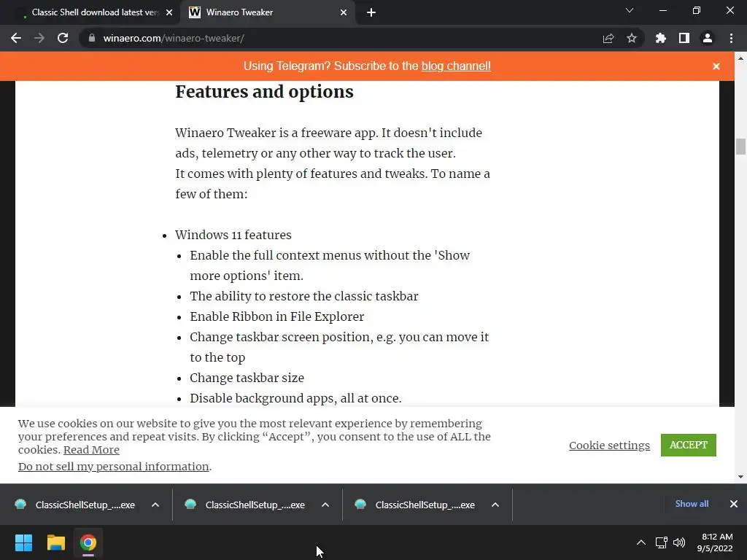The height and width of the screenshot is (560, 747).
Task: Click The ability to restore classic taskbar
Action: [x=304, y=296]
